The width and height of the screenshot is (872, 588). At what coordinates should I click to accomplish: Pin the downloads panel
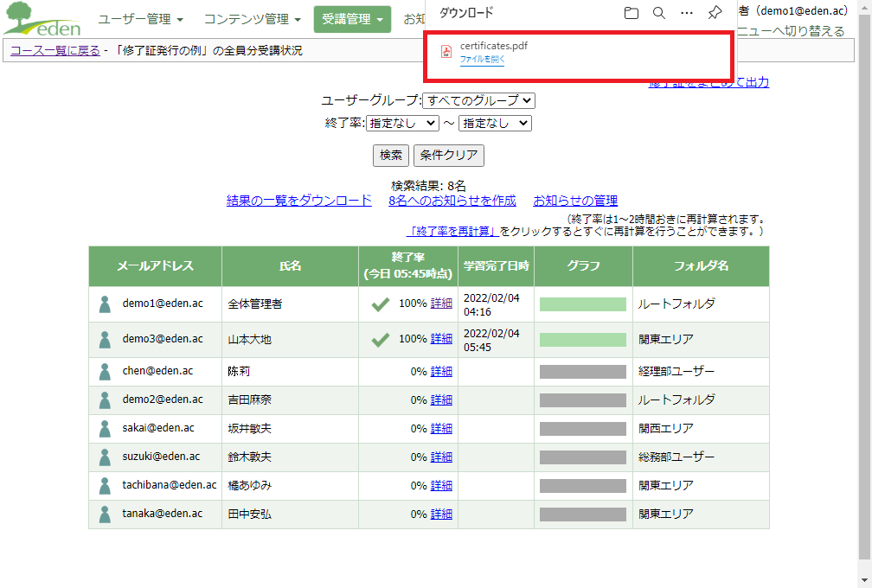pos(715,13)
